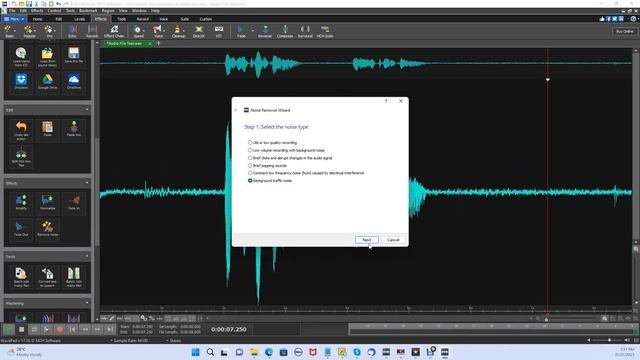The width and height of the screenshot is (640, 360).
Task: Click the DirectX effects icon
Action: point(199,31)
